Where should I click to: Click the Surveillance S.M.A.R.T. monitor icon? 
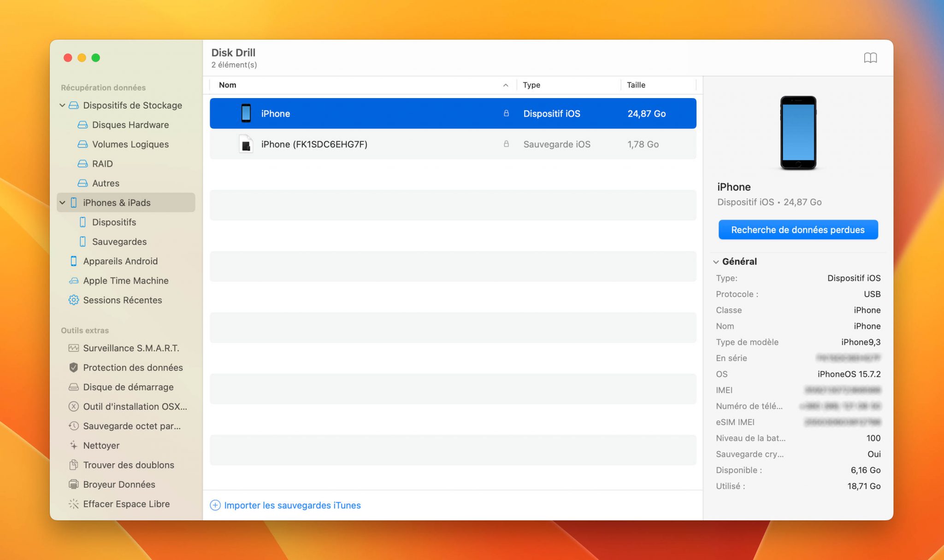(74, 348)
